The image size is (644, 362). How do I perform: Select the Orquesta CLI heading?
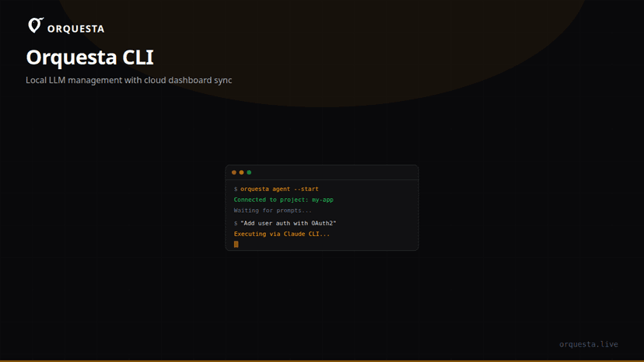(89, 57)
